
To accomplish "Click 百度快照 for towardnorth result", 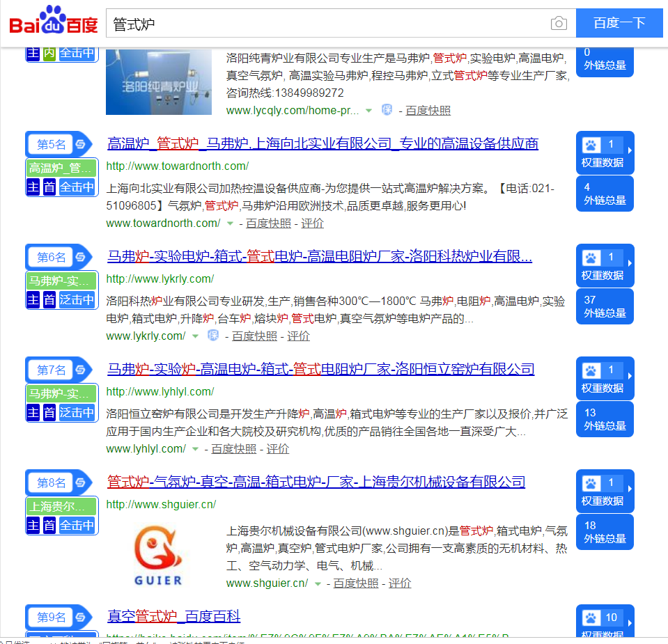I will click(268, 223).
